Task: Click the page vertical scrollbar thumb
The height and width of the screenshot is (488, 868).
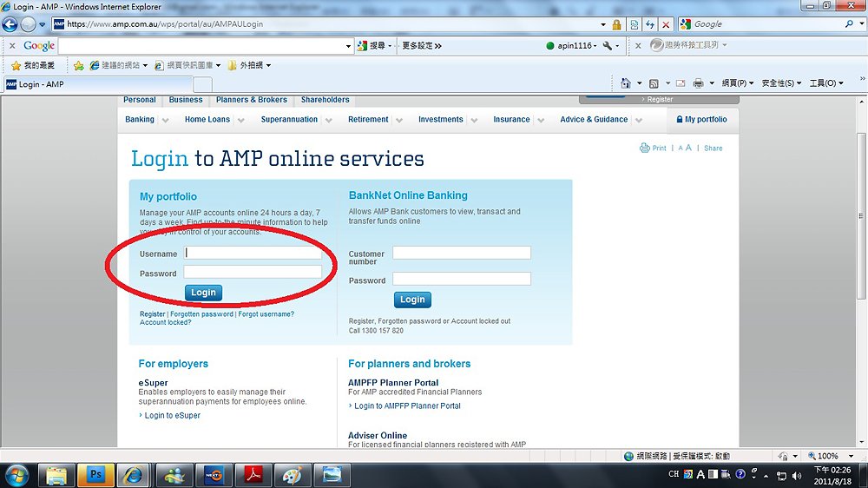Action: click(x=861, y=216)
